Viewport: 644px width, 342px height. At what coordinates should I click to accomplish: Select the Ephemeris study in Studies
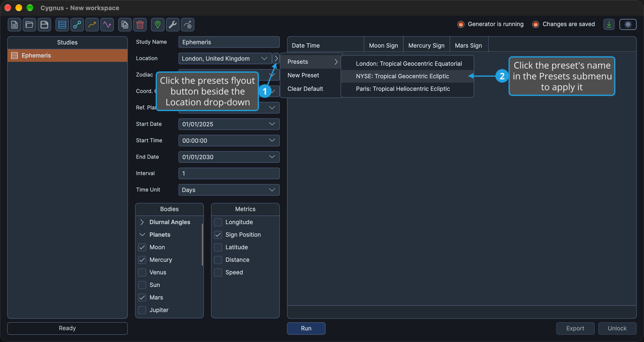tap(68, 56)
